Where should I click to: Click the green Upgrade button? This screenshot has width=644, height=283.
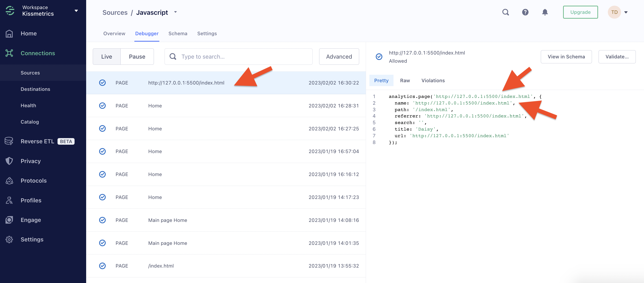580,12
